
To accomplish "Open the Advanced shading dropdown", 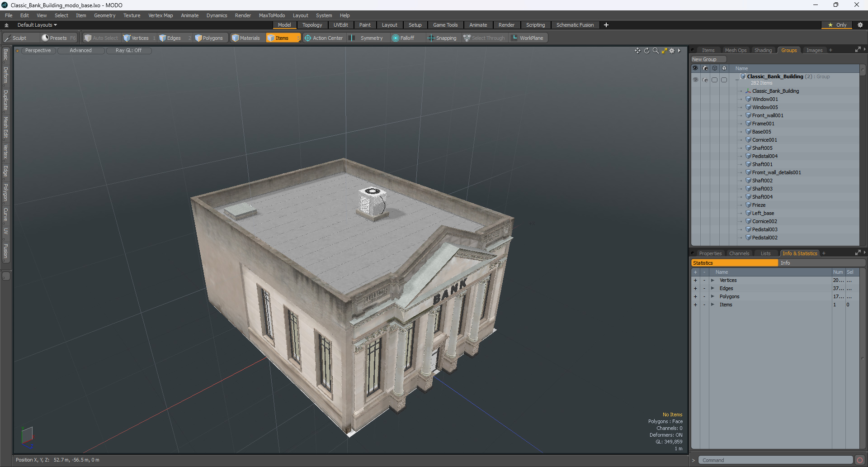I will tap(80, 51).
